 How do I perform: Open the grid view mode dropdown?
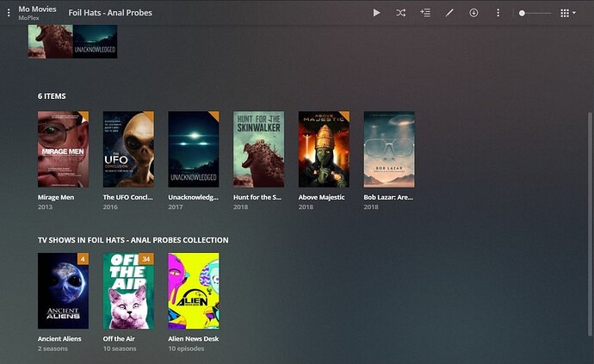click(568, 13)
